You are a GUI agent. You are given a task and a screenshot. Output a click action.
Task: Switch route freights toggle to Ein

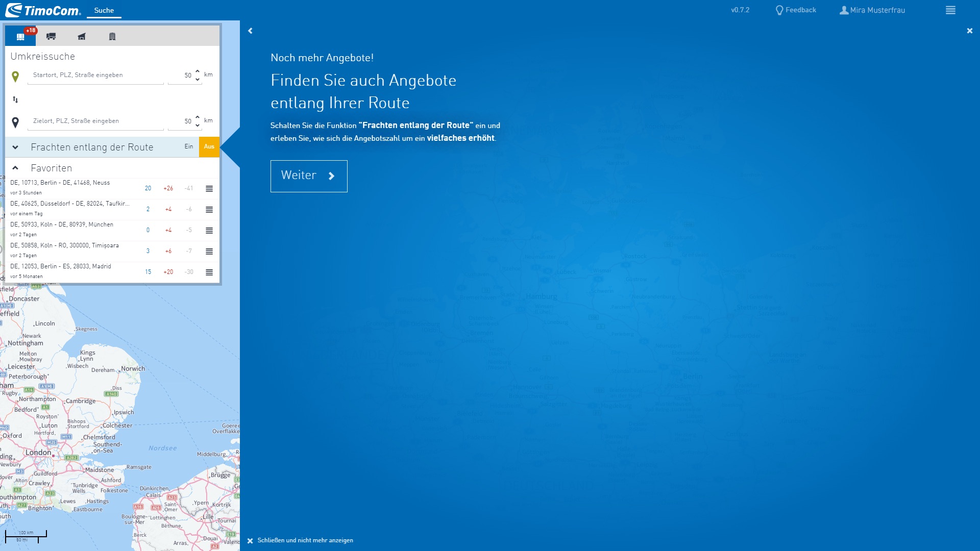click(x=189, y=147)
